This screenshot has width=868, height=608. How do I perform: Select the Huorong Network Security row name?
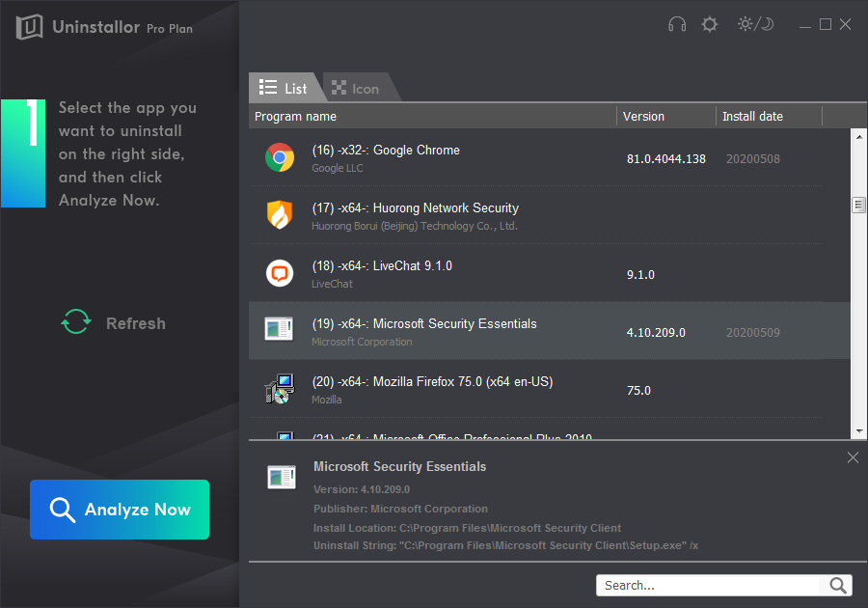click(415, 208)
